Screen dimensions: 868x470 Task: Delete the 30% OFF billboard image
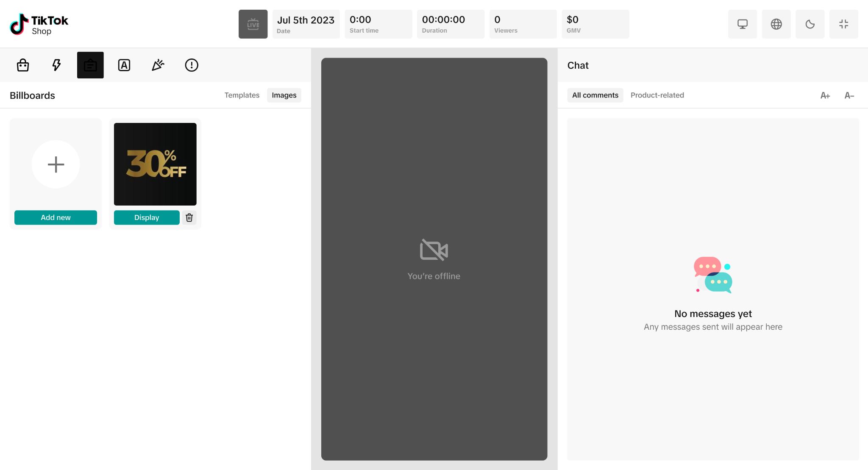189,217
